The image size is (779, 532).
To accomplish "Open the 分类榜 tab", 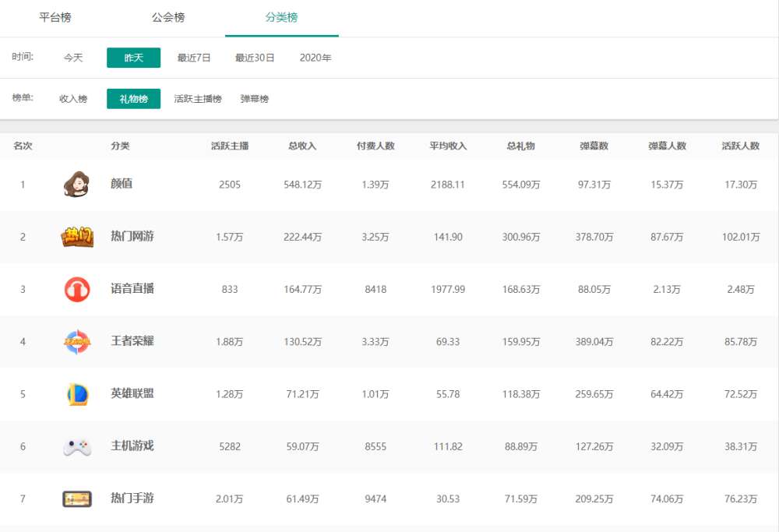I will (x=282, y=17).
